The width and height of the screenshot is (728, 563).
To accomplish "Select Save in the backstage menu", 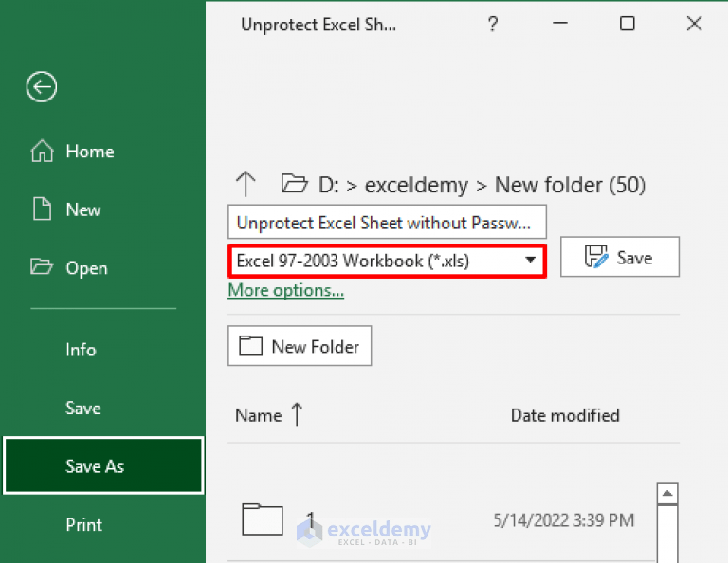I will click(x=83, y=408).
